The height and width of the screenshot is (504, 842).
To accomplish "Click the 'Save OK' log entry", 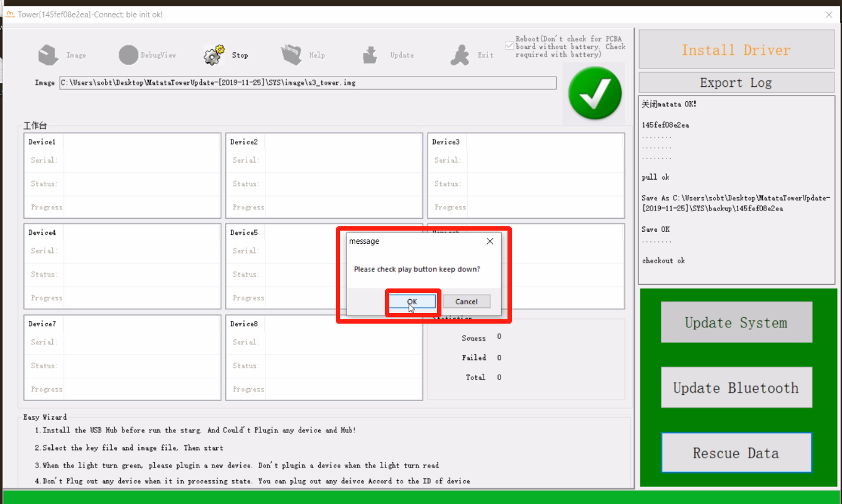I will [x=656, y=229].
